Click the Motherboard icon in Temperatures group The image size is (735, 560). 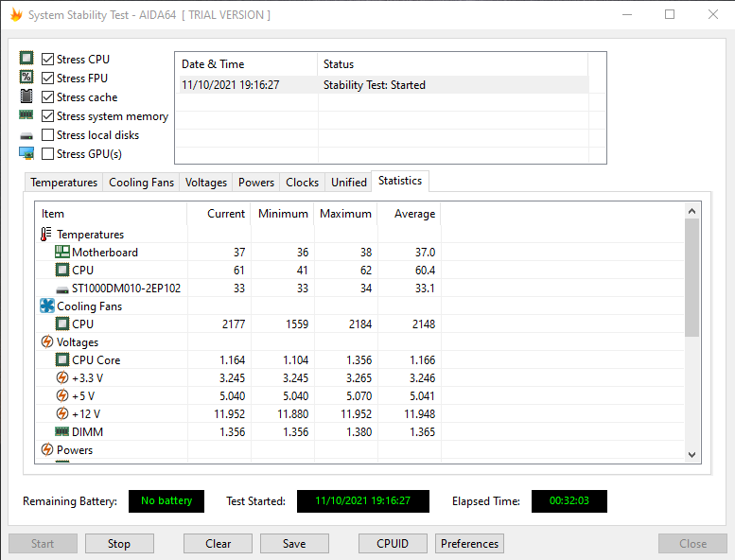point(62,253)
